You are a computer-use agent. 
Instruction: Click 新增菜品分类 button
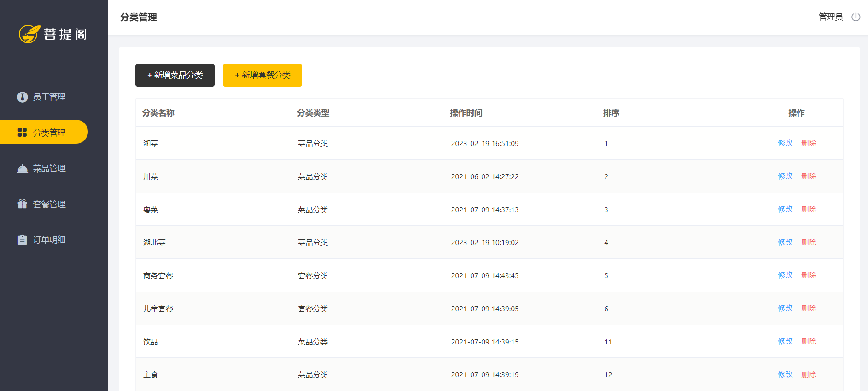pyautogui.click(x=175, y=75)
